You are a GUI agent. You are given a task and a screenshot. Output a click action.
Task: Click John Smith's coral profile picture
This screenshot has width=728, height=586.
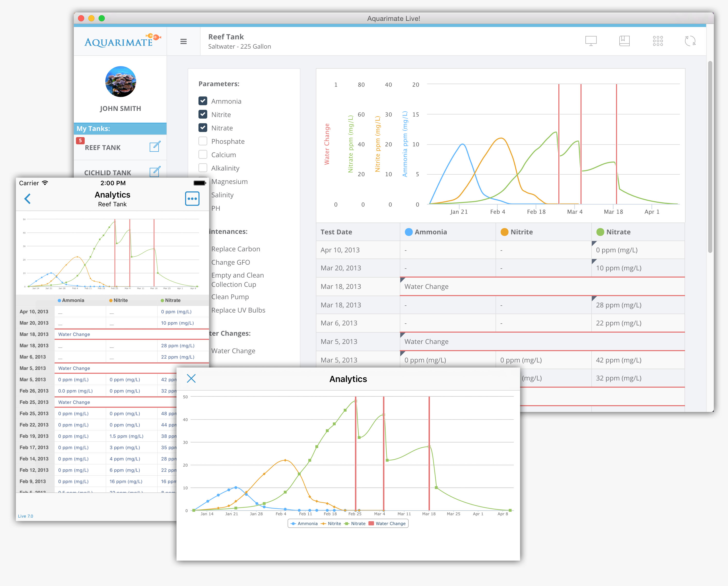[120, 81]
